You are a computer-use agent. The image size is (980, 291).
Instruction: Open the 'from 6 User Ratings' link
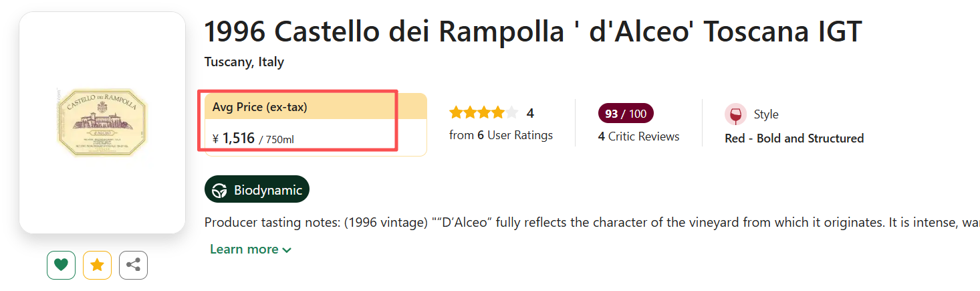tap(501, 135)
